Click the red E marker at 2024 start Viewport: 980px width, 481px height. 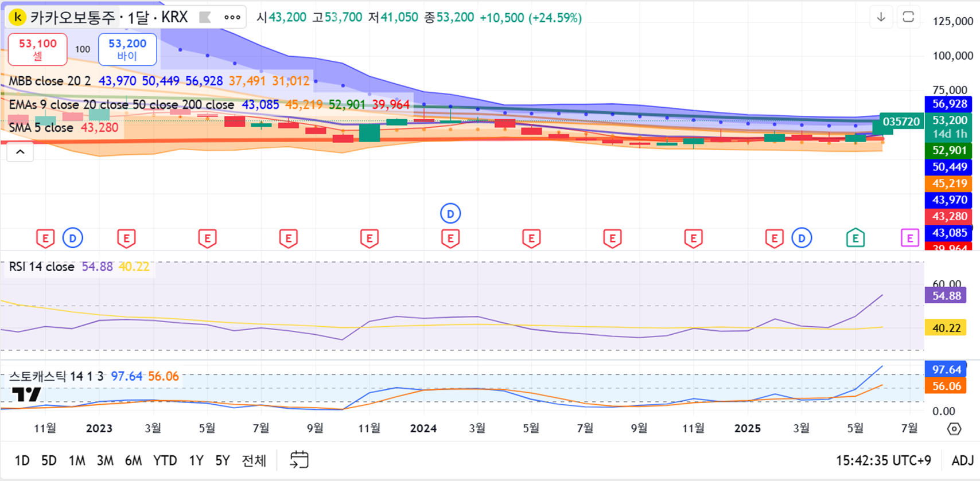[450, 238]
